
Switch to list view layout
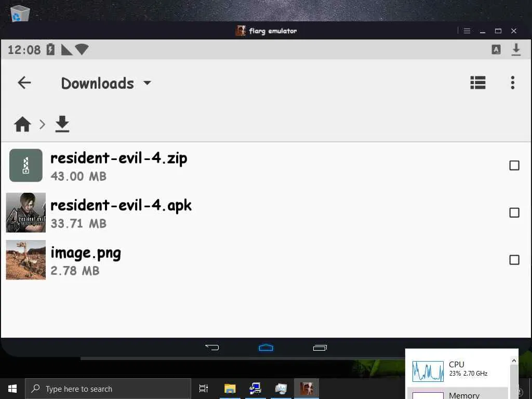pyautogui.click(x=478, y=83)
